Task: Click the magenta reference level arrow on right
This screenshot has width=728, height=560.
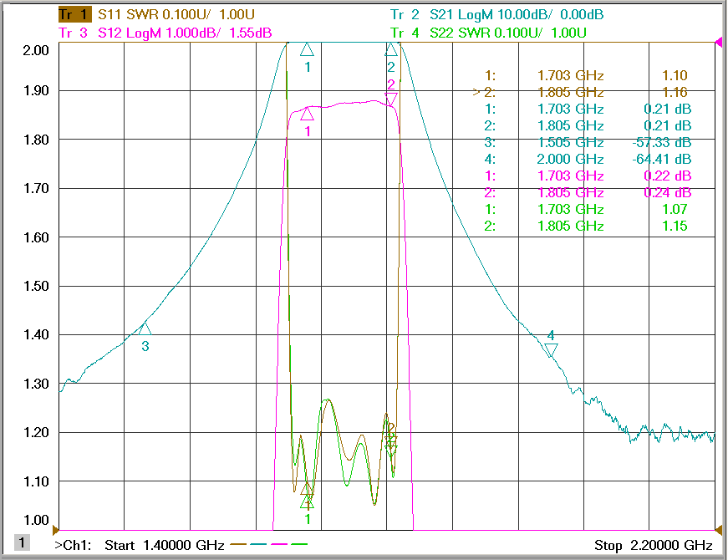Action: tap(719, 43)
